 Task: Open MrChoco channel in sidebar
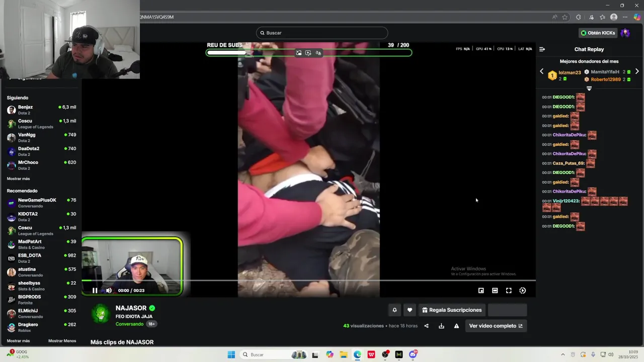[41, 165]
